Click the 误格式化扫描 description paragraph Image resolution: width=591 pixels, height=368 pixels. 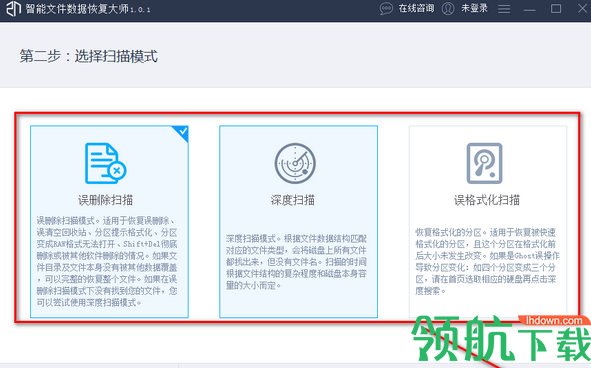click(x=487, y=261)
